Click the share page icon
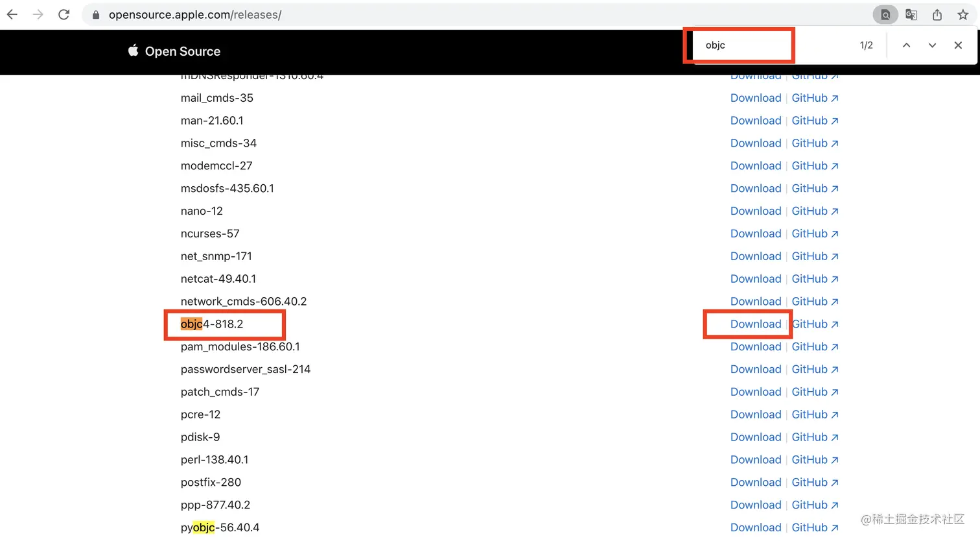Screen dimensions: 980x541 pyautogui.click(x=937, y=14)
